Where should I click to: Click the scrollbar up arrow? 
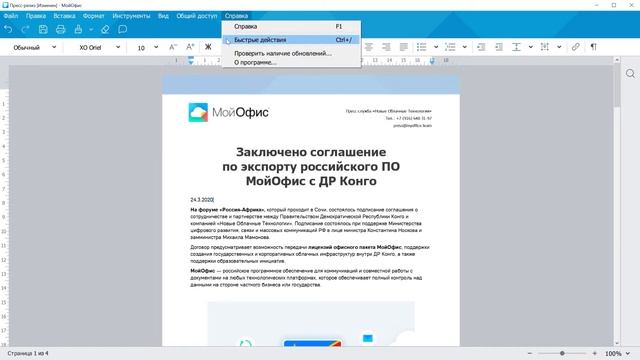click(617, 60)
